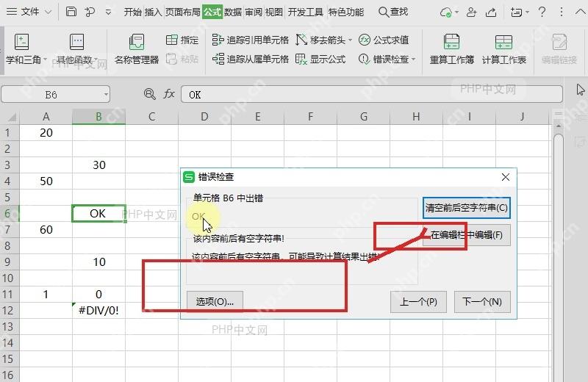Expand the Name Box dropdown
Screen dimensions: 588x382
tap(106, 95)
